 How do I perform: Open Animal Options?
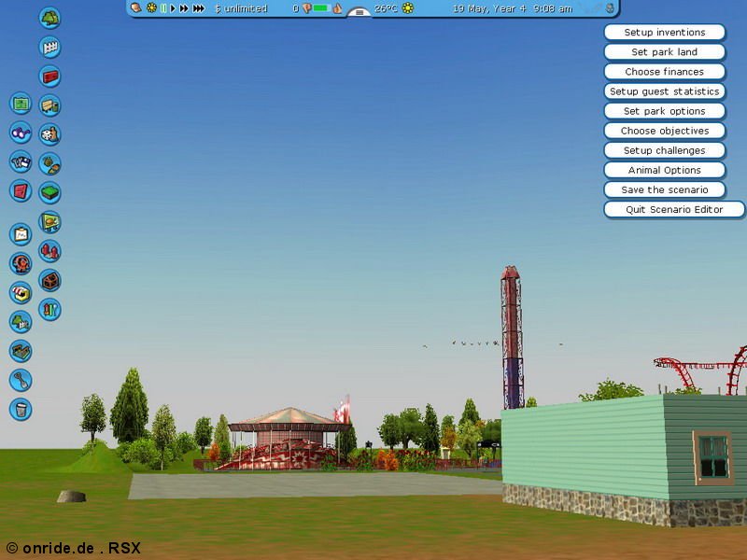665,170
